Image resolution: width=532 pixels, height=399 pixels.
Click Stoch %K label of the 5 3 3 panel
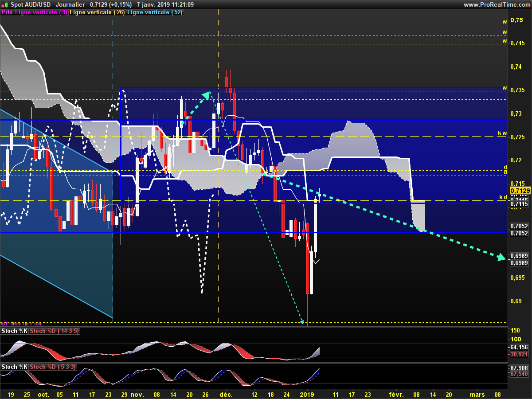[15, 367]
